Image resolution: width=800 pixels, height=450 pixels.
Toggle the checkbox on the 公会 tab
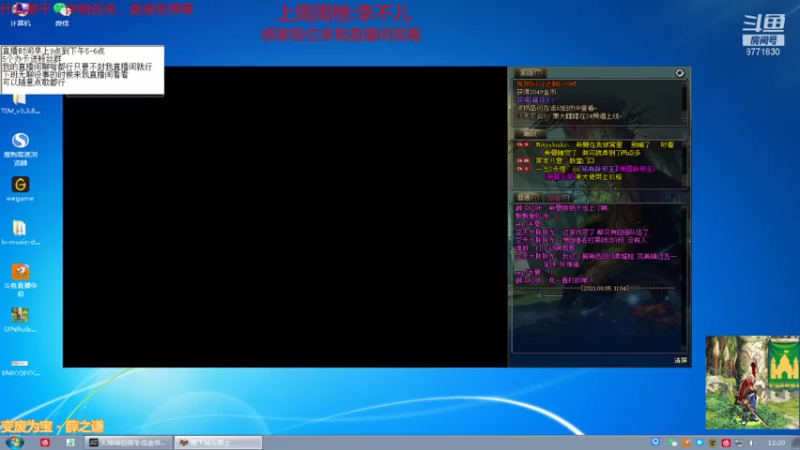pyautogui.click(x=565, y=197)
